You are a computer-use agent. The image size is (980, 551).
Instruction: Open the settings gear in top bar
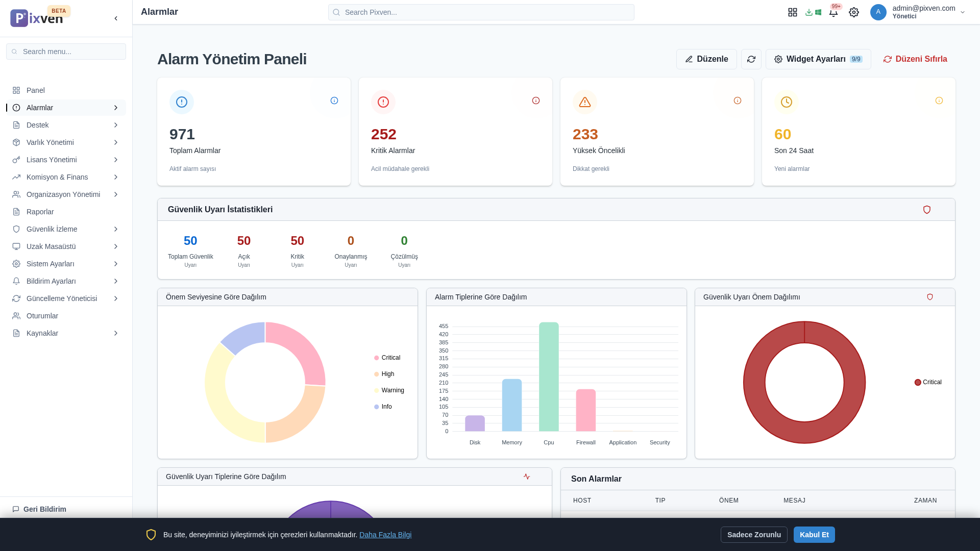coord(853,12)
